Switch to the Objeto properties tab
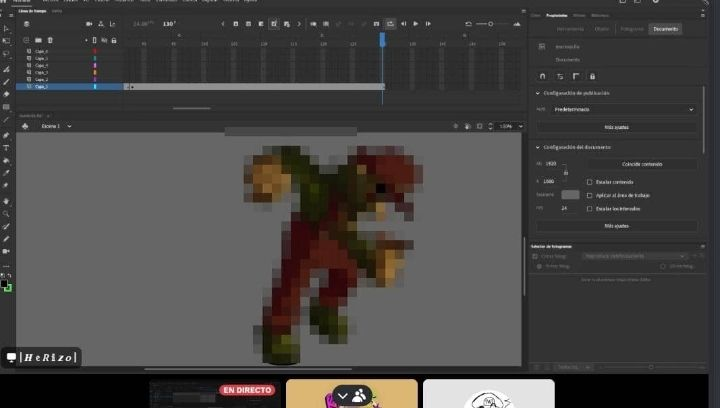720x408 pixels. [602, 29]
